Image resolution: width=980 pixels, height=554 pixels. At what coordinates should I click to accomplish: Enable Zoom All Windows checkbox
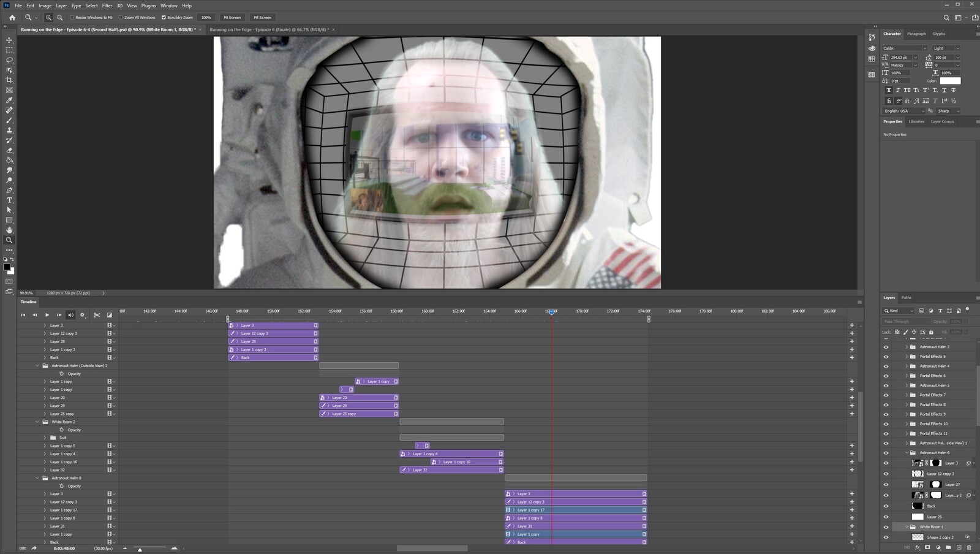pyautogui.click(x=121, y=18)
